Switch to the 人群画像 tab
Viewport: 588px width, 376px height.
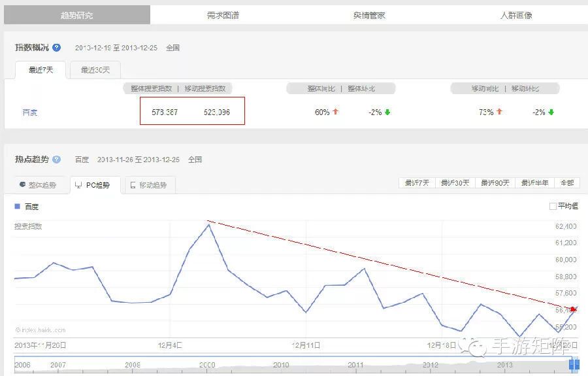point(516,16)
